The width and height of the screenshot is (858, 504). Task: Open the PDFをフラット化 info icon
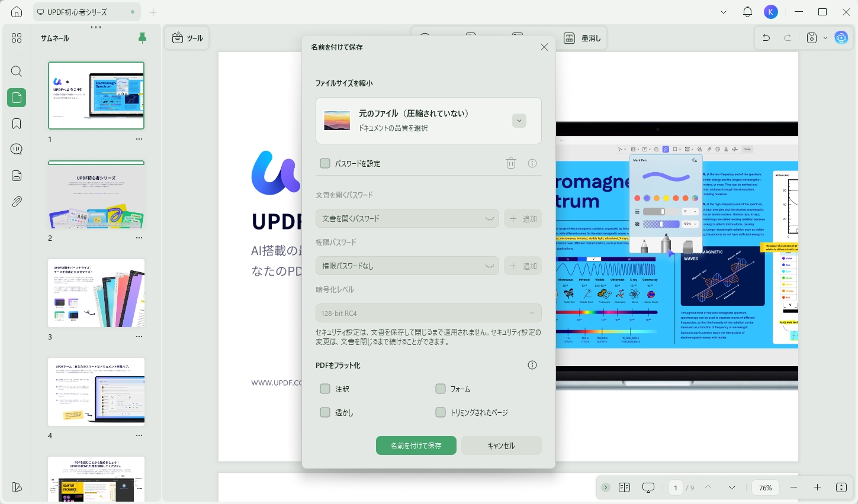(x=532, y=365)
